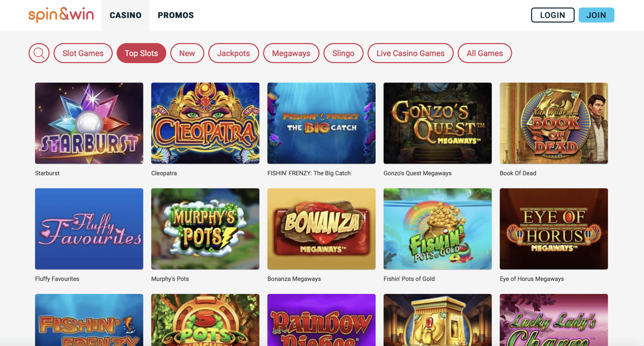Show Megaways games category
The width and height of the screenshot is (644, 346).
291,53
